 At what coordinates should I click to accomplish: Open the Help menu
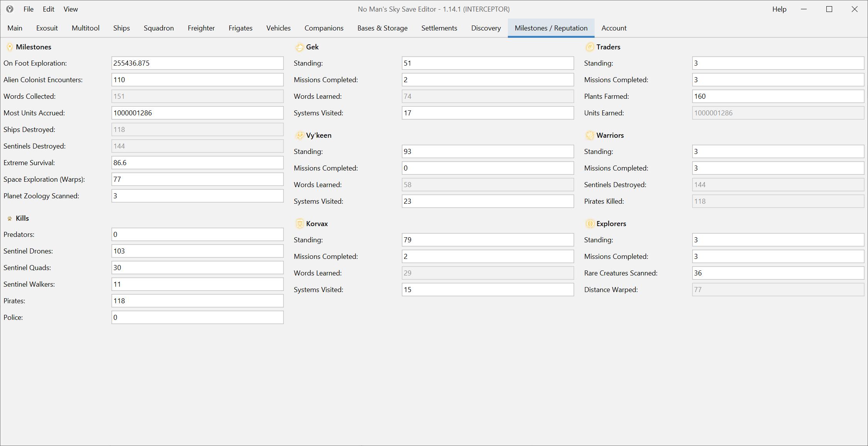(779, 9)
